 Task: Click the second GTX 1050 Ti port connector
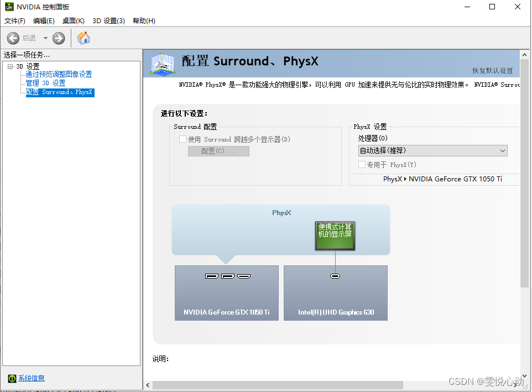228,276
